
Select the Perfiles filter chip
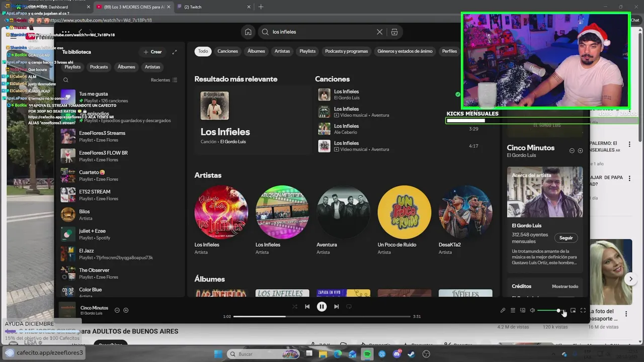[449, 51]
